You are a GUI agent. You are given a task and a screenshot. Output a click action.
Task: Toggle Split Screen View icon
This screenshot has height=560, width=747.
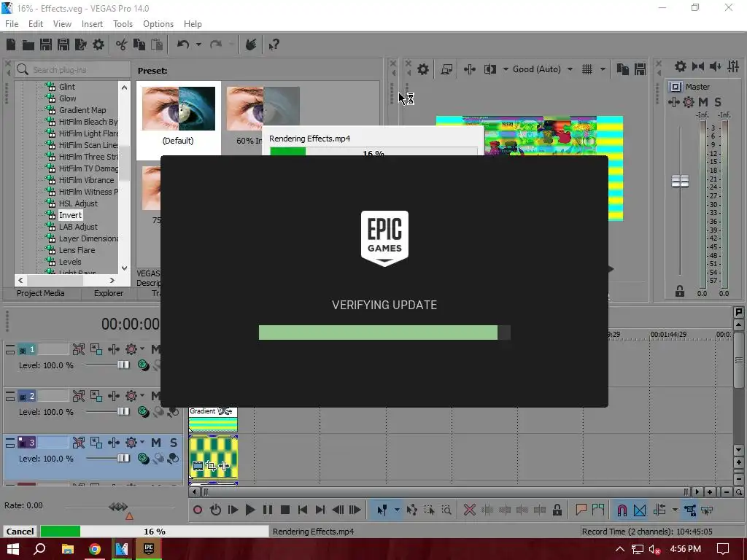489,69
